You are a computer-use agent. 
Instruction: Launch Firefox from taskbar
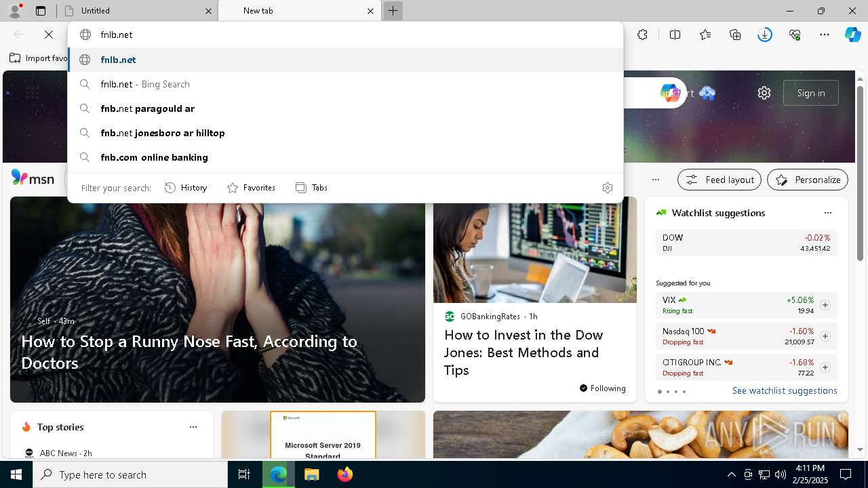345,474
